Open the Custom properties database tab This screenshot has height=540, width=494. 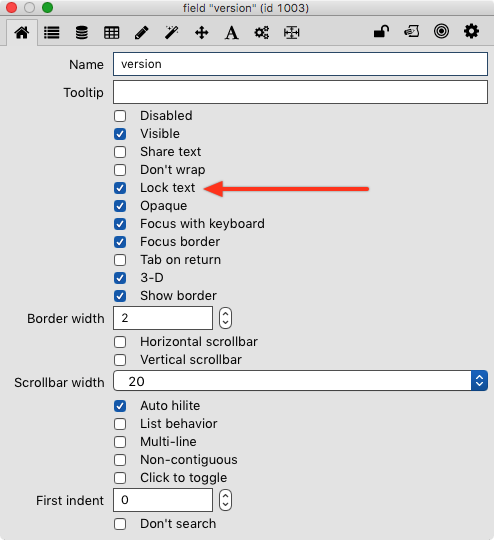pos(82,33)
